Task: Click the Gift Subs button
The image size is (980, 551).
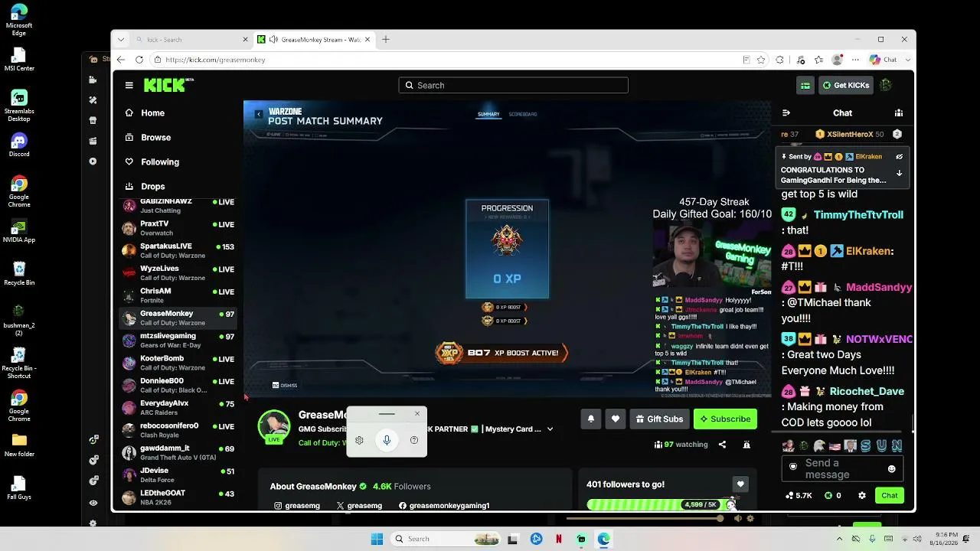Action: (x=659, y=419)
